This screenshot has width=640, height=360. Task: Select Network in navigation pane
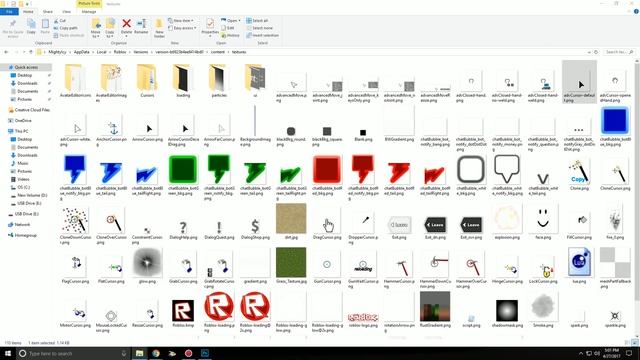coord(22,224)
